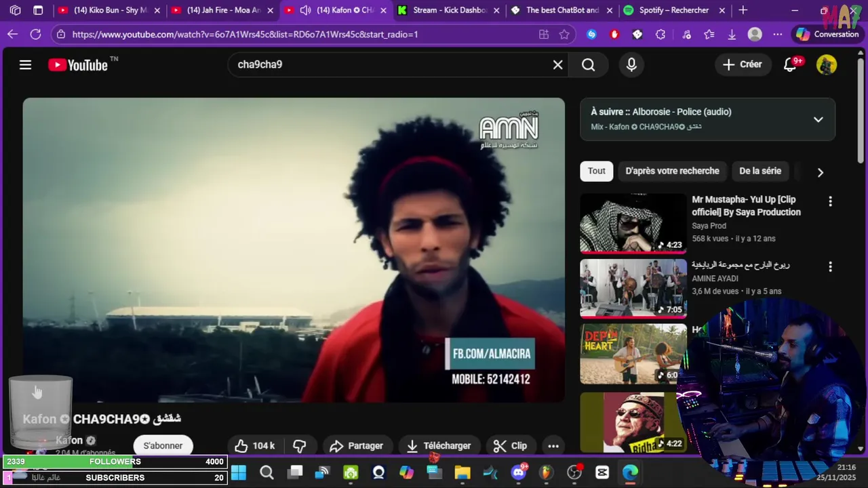The image size is (868, 488).
Task: Open options for Mr Mustapha Yul Up video
Action: [x=830, y=201]
